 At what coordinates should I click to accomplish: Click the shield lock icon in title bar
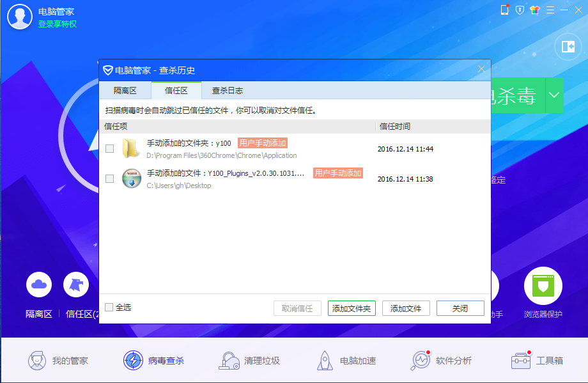click(x=520, y=10)
